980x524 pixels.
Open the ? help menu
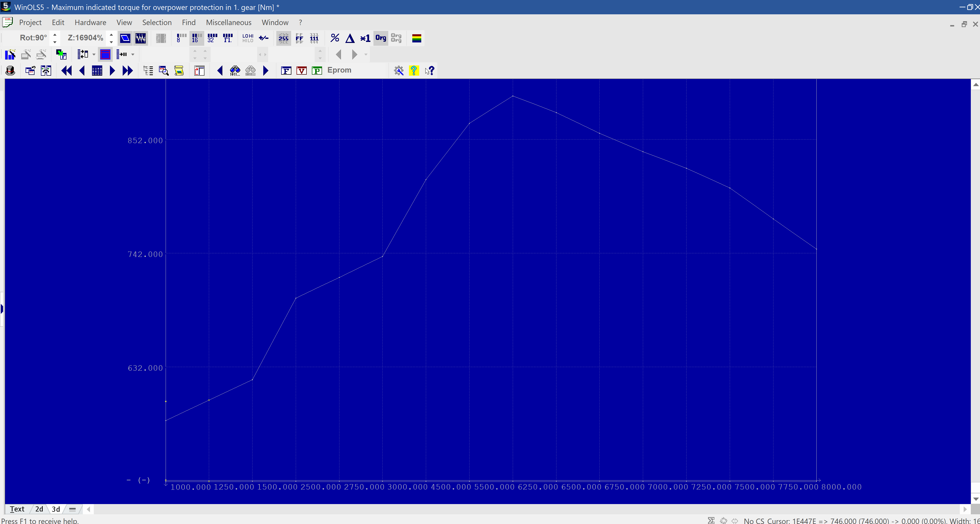[x=300, y=22]
